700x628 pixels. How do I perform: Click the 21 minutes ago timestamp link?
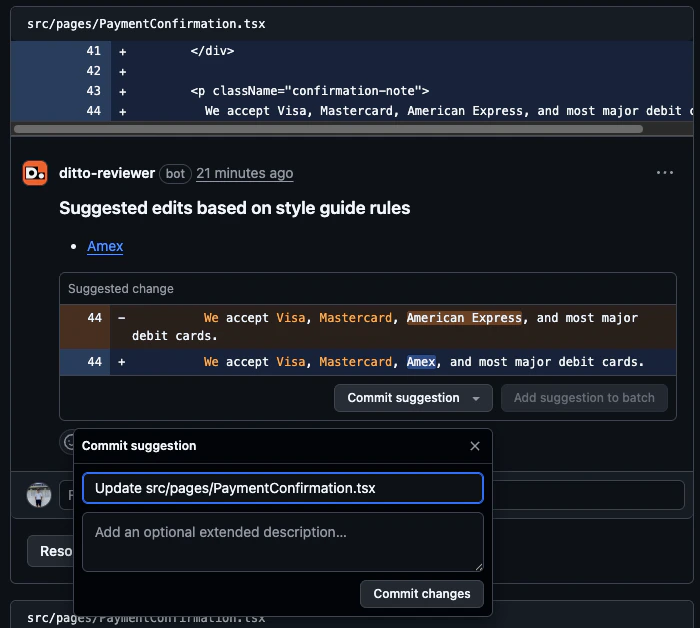[245, 173]
